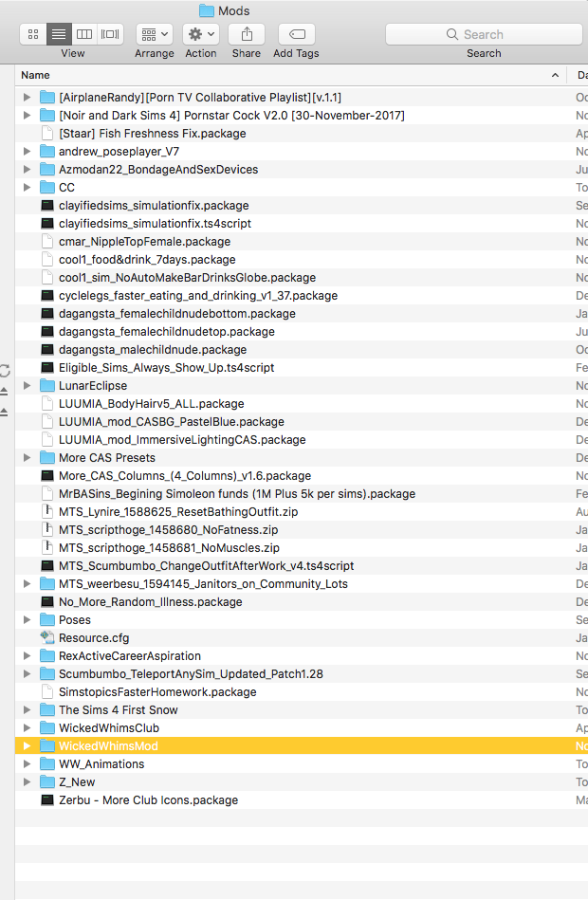Expand the RexActiveCareerAspiration folder

[27, 656]
